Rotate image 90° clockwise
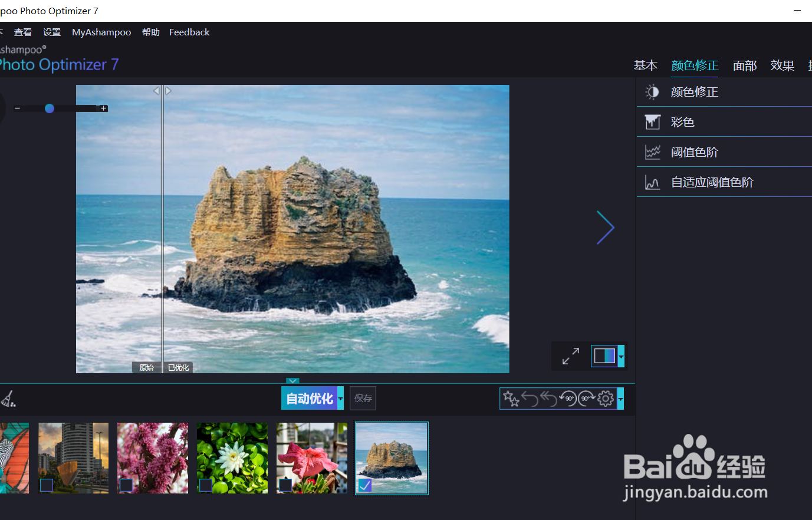Image resolution: width=812 pixels, height=520 pixels. click(587, 399)
